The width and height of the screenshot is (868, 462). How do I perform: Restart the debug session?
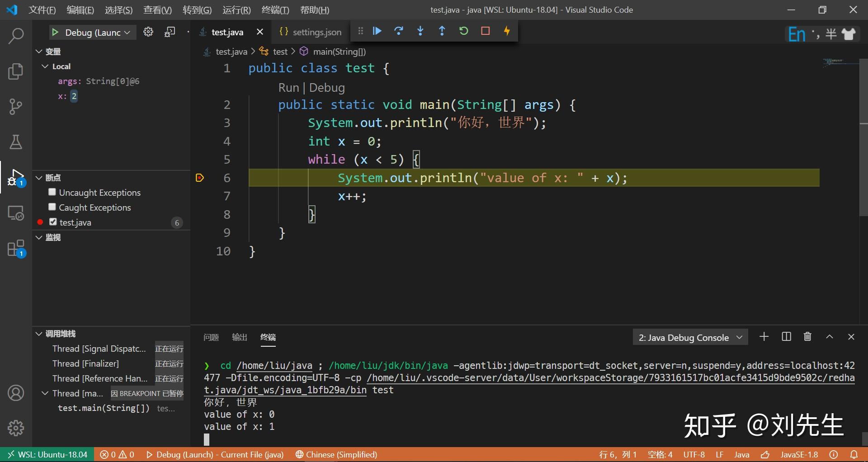click(464, 31)
